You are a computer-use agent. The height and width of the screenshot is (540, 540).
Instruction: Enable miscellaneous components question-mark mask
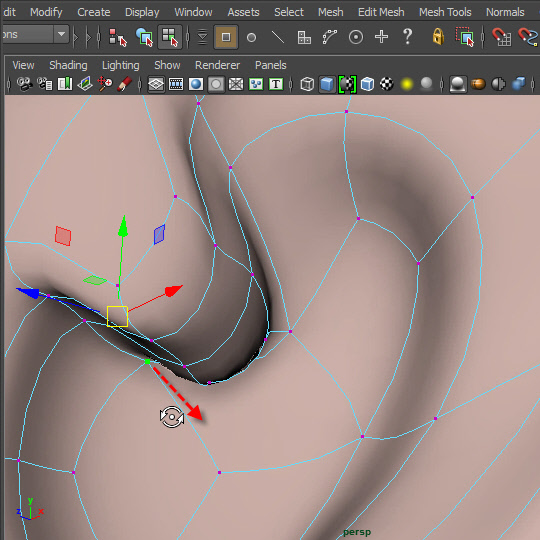click(407, 36)
